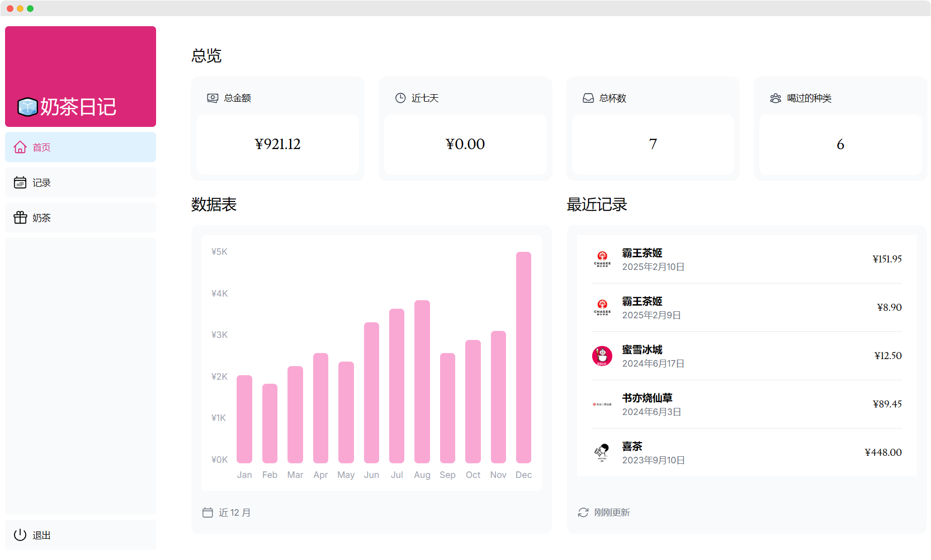The width and height of the screenshot is (931, 560).
Task: Open the 首页 home page
Action: point(81,147)
